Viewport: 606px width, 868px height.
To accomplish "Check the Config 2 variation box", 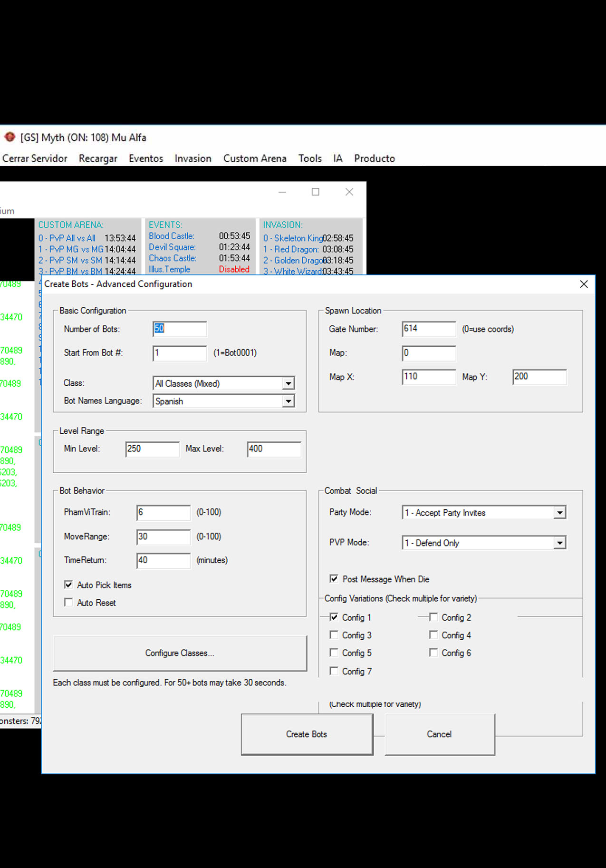I will coord(433,617).
